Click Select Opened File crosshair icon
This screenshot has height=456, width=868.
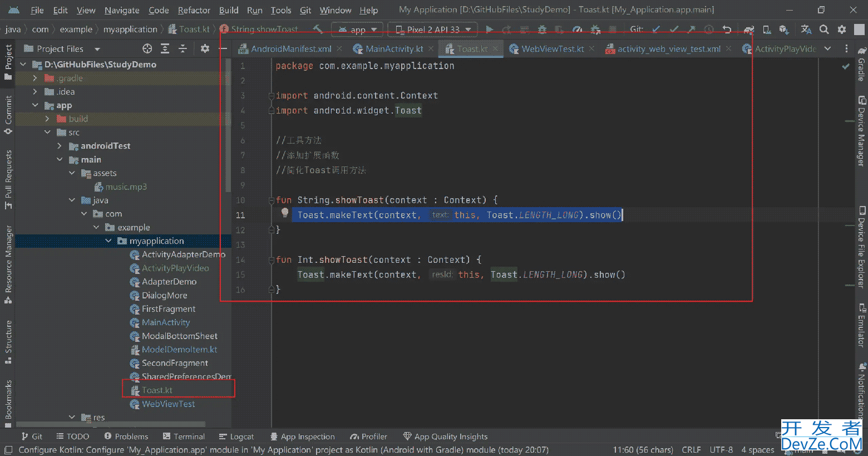147,49
